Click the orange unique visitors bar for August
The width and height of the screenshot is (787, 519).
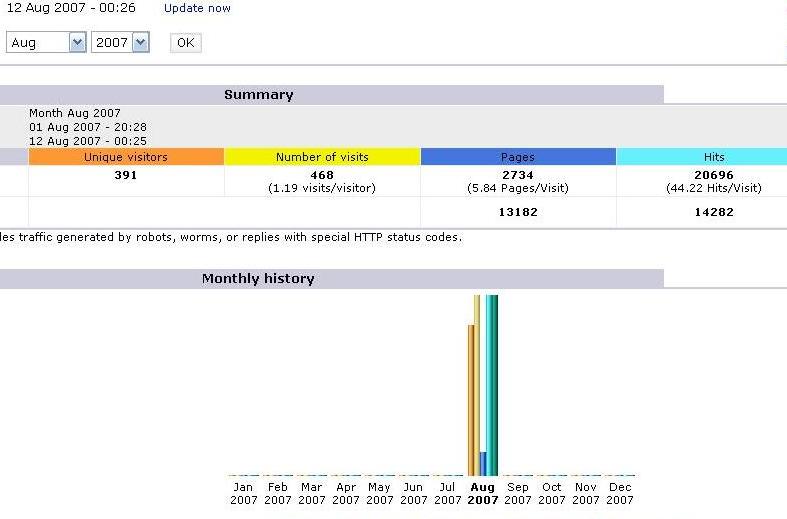click(x=471, y=400)
